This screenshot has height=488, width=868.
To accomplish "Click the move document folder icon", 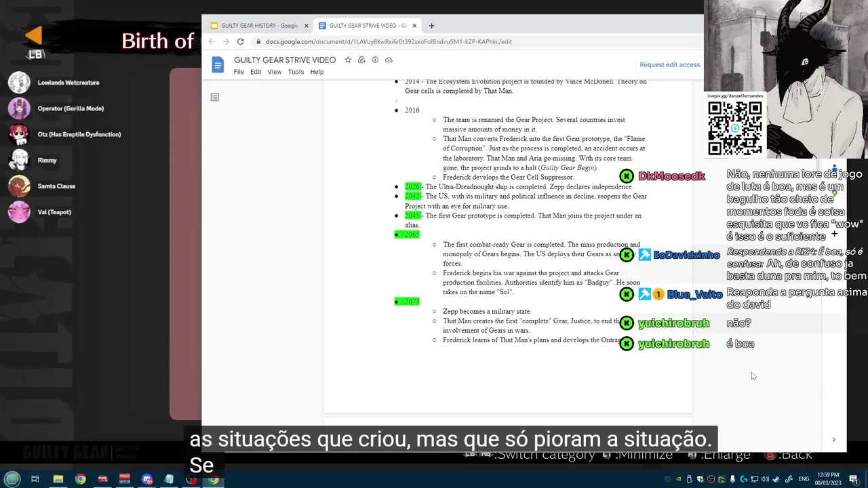I will point(361,60).
